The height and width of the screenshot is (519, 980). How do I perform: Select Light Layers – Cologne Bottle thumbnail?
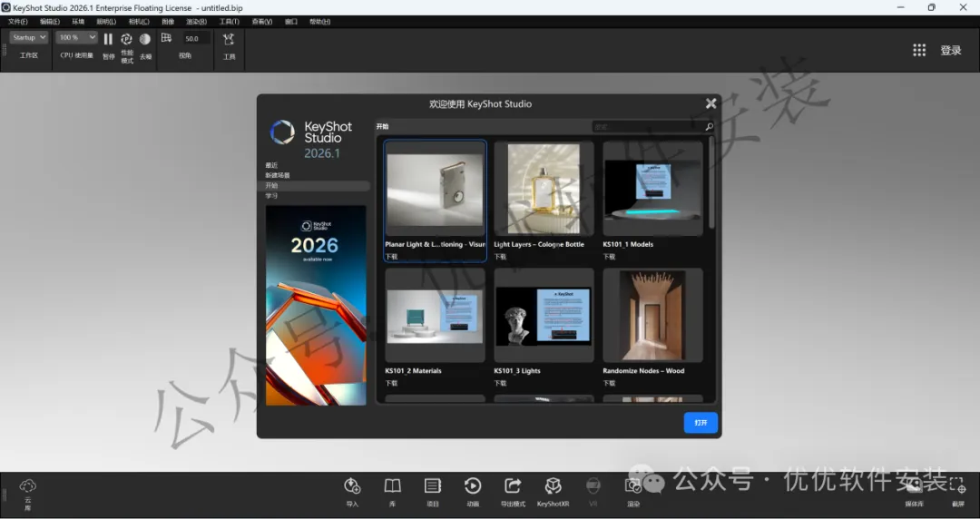pos(544,188)
